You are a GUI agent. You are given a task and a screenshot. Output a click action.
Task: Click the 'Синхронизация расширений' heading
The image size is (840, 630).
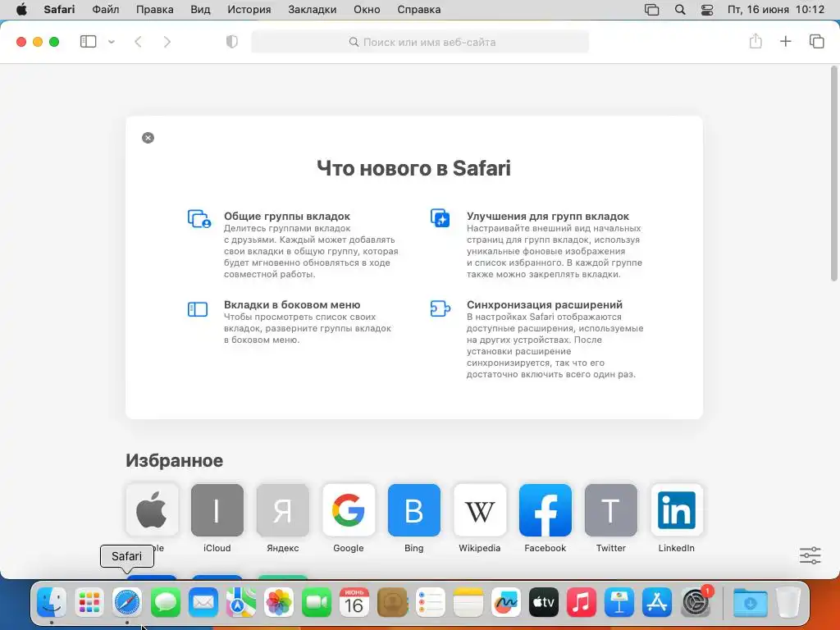(x=545, y=305)
